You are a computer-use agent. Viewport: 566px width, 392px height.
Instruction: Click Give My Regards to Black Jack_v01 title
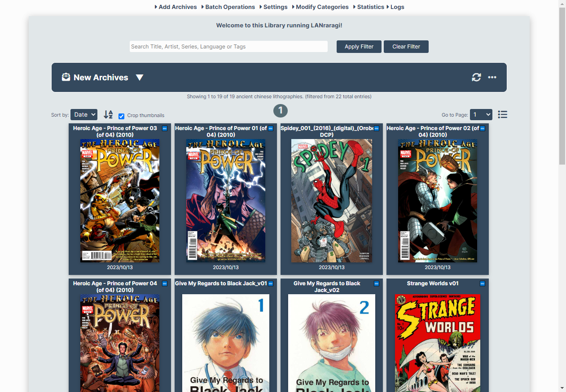pos(221,283)
